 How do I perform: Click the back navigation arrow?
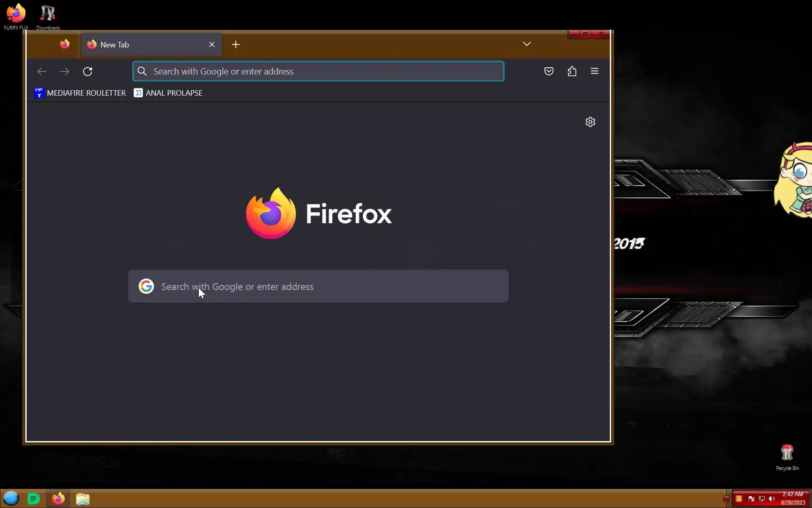[x=41, y=72]
